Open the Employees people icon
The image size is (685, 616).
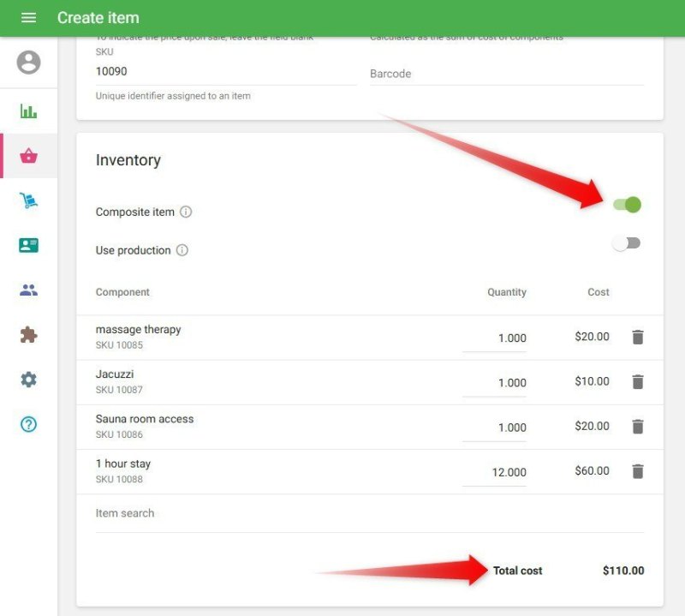coord(28,290)
